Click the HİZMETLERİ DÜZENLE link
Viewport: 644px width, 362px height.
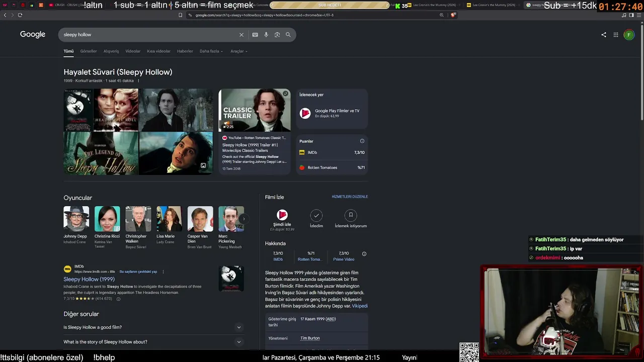(350, 197)
